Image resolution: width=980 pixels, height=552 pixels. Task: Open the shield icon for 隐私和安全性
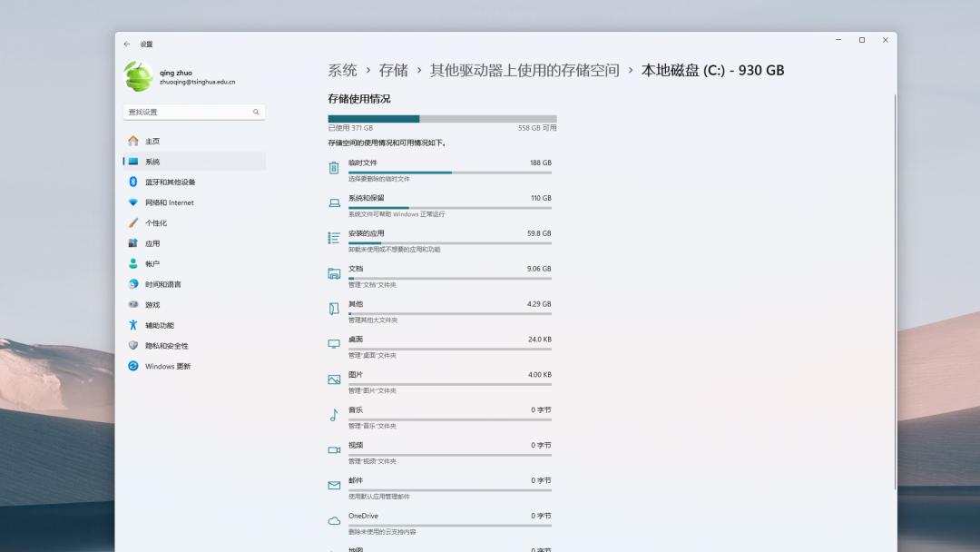pos(133,346)
